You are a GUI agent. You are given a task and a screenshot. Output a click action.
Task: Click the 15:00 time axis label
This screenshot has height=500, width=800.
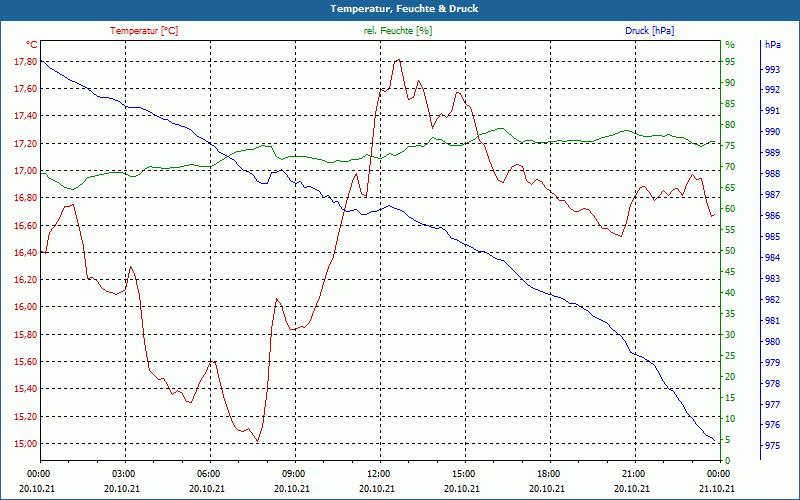click(462, 473)
